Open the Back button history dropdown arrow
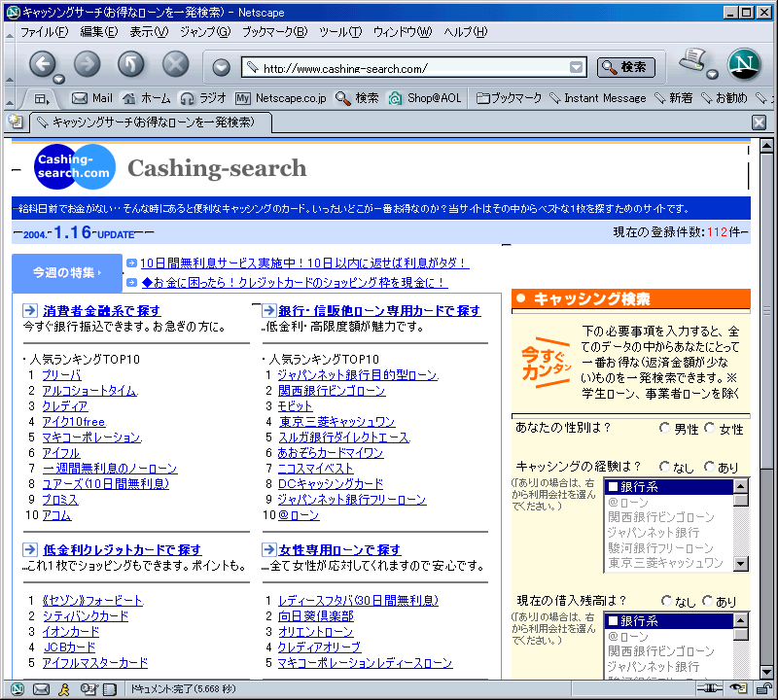 point(59,79)
